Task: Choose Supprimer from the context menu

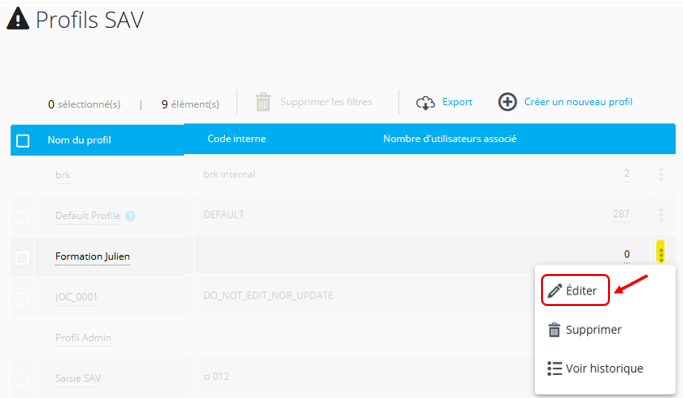Action: 585,330
